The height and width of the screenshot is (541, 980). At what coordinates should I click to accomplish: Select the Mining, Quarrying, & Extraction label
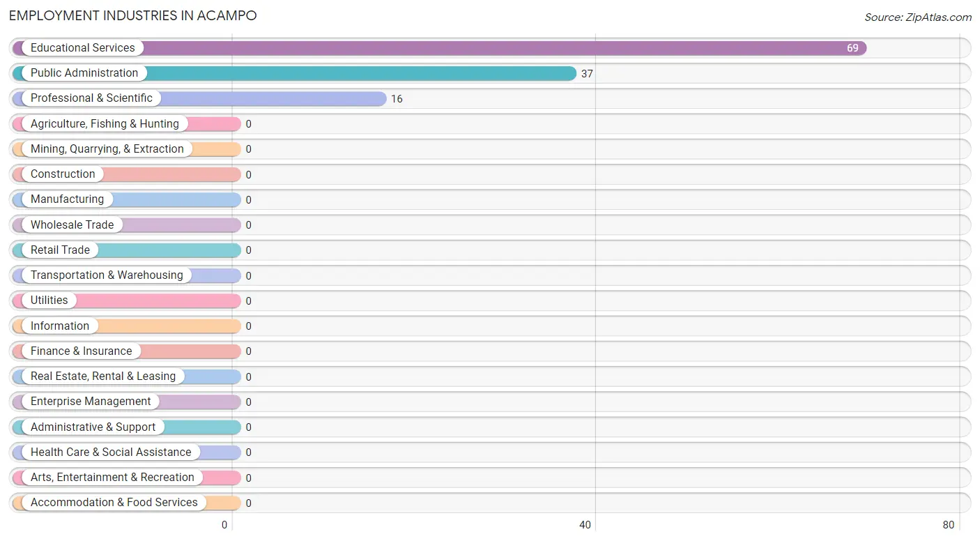(107, 149)
